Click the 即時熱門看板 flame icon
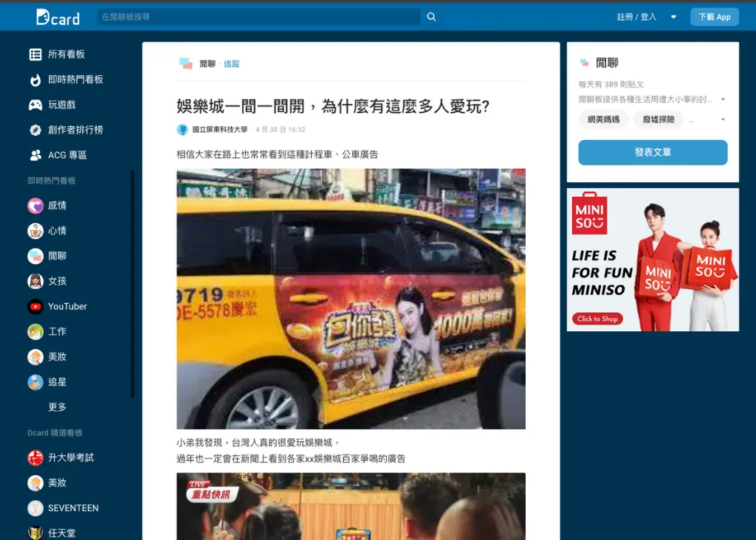Viewport: 756px width, 540px height. coord(35,80)
